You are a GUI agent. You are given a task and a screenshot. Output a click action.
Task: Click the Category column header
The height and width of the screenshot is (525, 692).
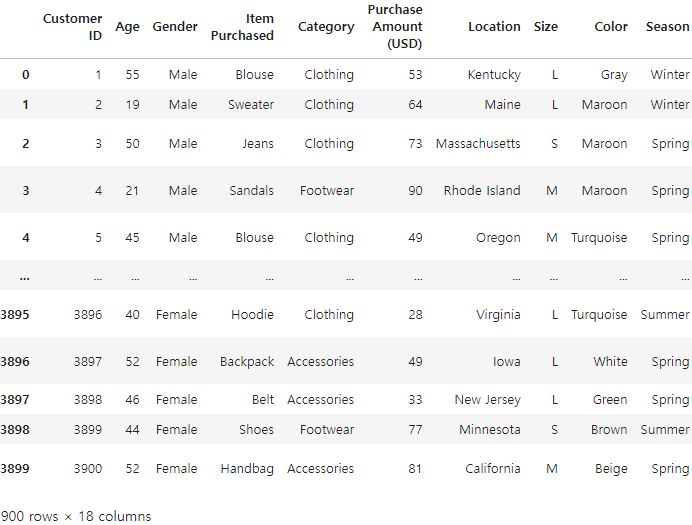[326, 27]
